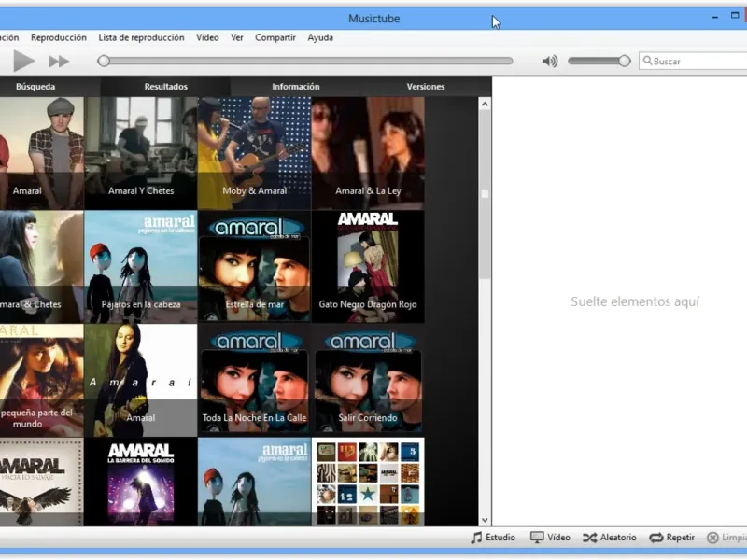Select Toda La Noche En La Calle
The image size is (747, 560).
coord(254,381)
